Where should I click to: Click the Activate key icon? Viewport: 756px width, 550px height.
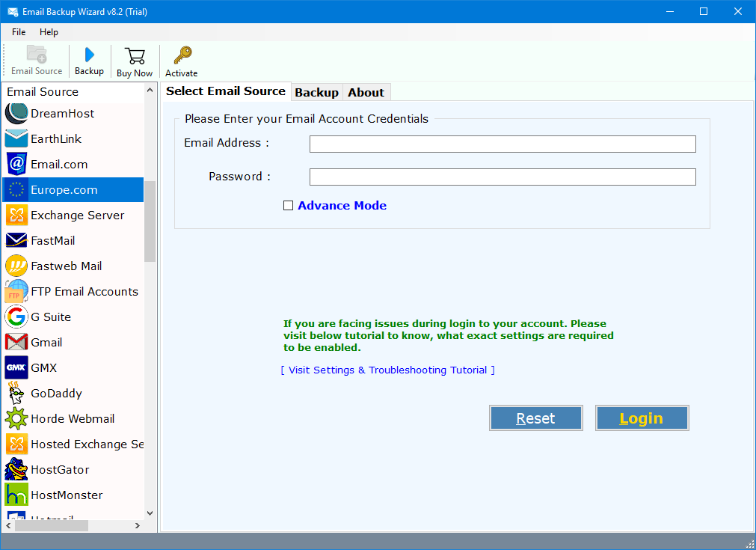click(x=182, y=55)
